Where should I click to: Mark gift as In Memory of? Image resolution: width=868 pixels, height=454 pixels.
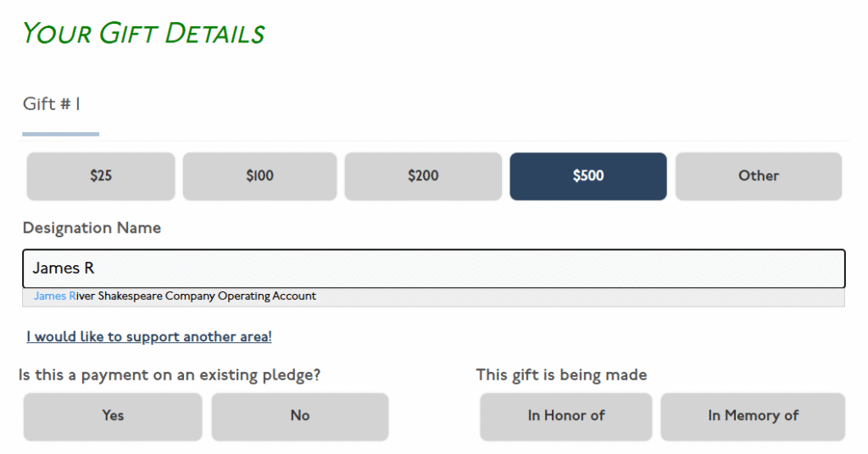click(753, 416)
